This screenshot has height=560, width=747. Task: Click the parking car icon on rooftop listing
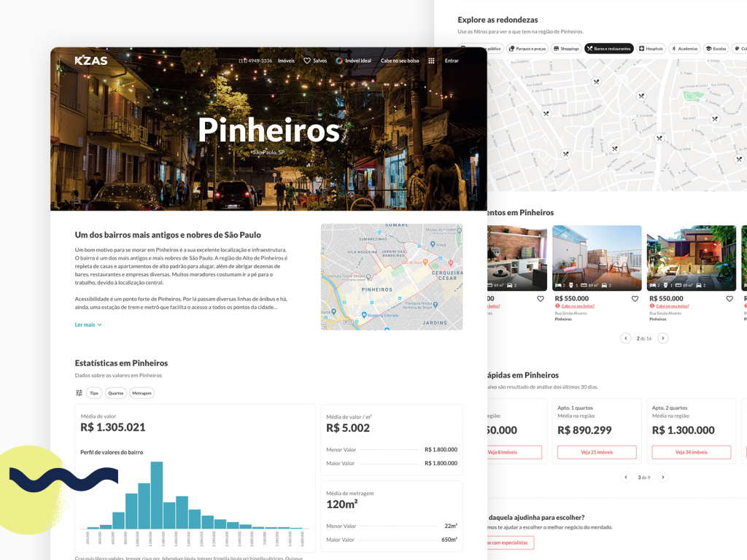(604, 285)
